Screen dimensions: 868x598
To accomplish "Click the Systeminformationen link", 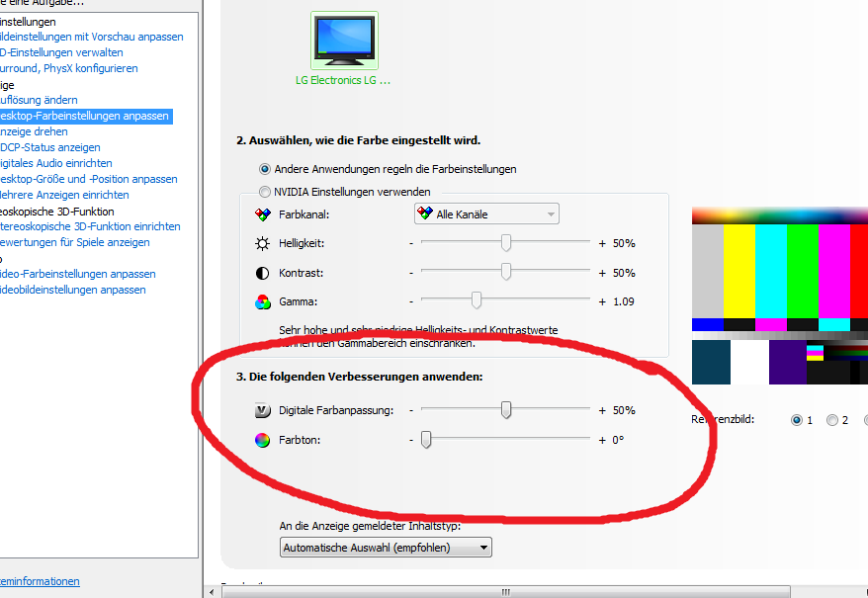I will [40, 581].
